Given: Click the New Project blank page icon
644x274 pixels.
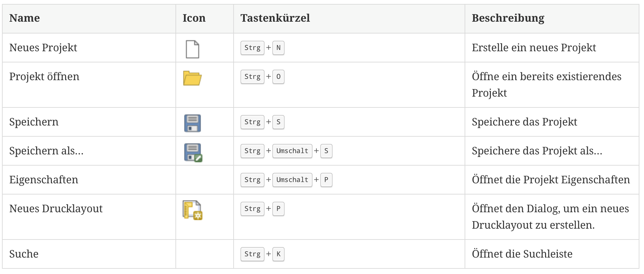Looking at the screenshot, I should click(192, 49).
